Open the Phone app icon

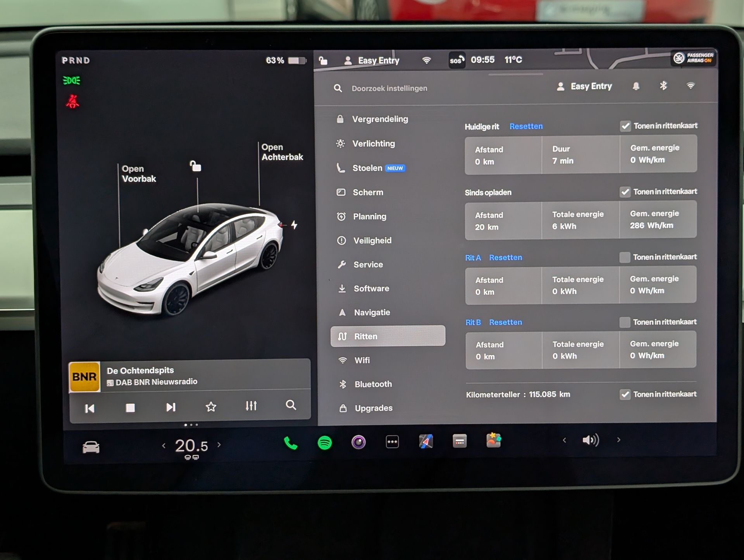tap(291, 443)
